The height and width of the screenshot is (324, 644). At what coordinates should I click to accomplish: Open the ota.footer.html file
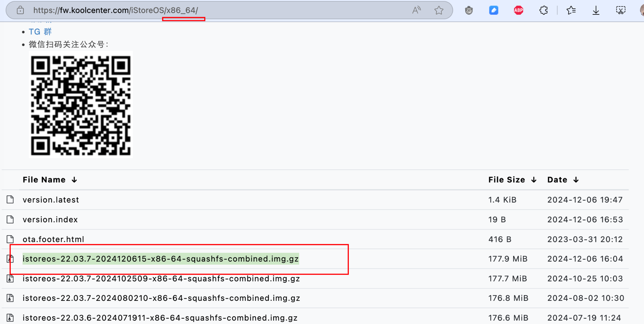coord(53,239)
